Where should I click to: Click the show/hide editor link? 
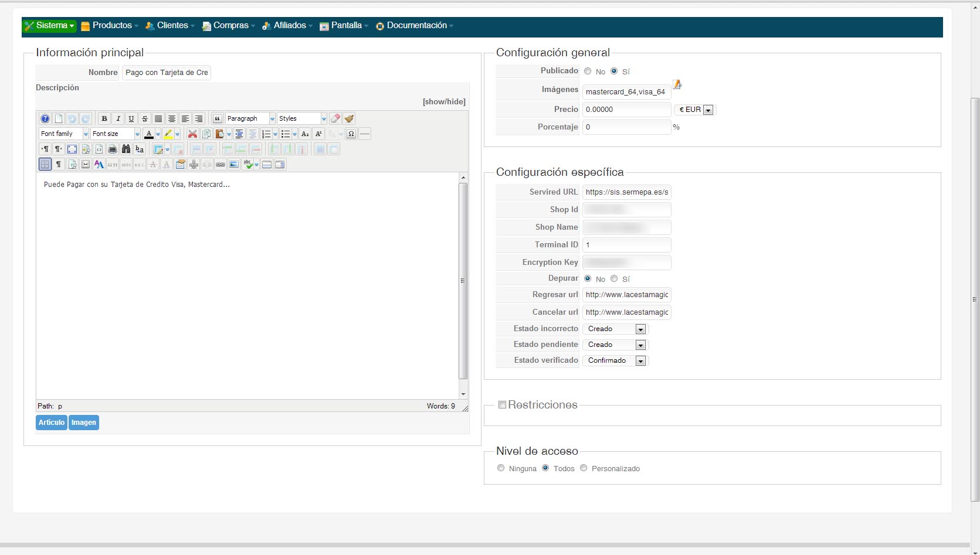pyautogui.click(x=444, y=101)
